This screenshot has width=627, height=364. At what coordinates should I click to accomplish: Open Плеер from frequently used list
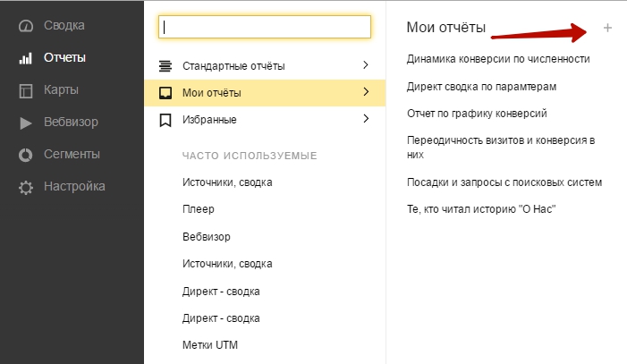click(199, 209)
